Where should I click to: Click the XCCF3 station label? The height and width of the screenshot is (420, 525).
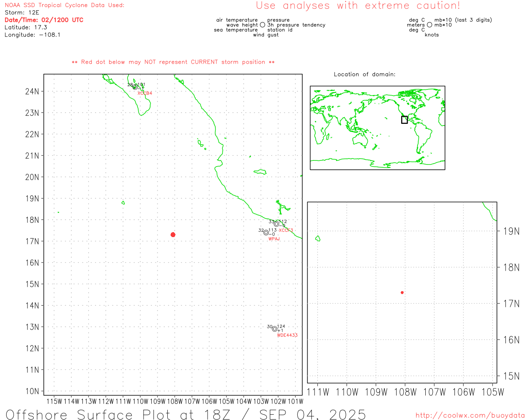click(286, 230)
